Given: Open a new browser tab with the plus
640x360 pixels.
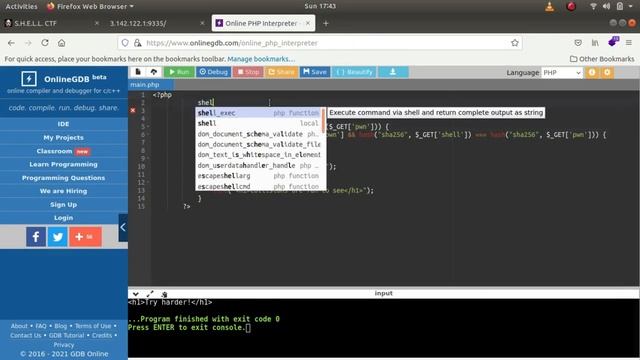Looking at the screenshot, I should point(325,23).
